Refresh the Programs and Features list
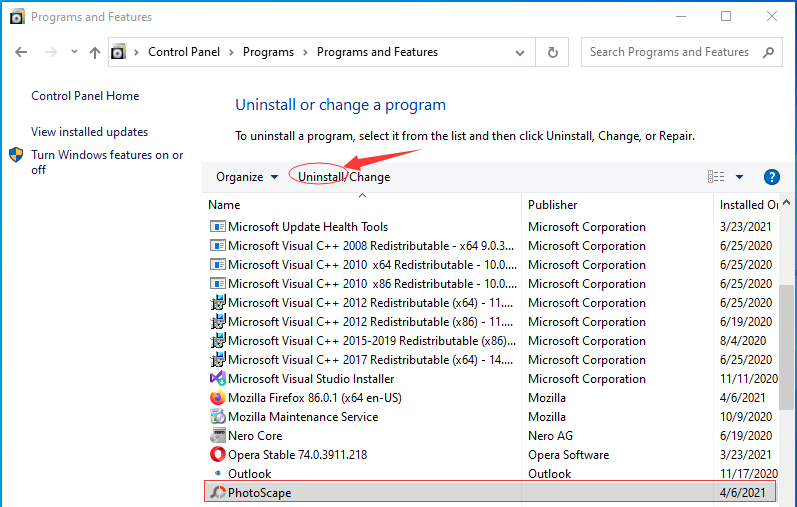 click(553, 52)
